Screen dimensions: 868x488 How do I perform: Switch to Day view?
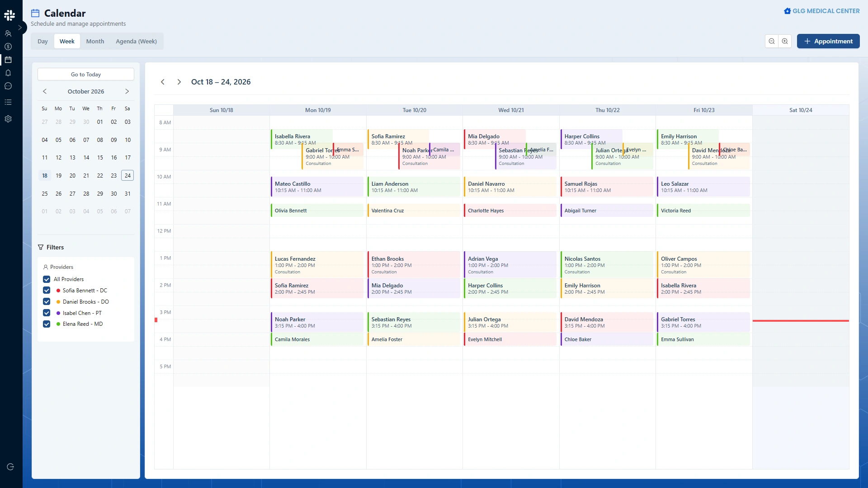[x=42, y=41]
